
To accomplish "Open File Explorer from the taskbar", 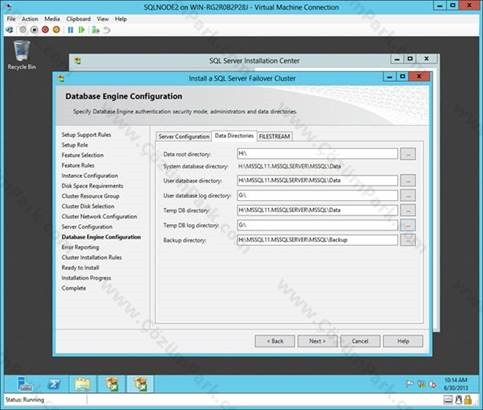I will click(x=82, y=384).
